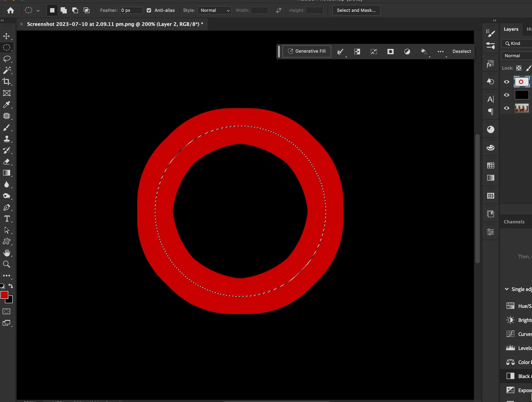The height and width of the screenshot is (402, 532).
Task: Select the Eyedropper tool
Action: pyautogui.click(x=7, y=104)
